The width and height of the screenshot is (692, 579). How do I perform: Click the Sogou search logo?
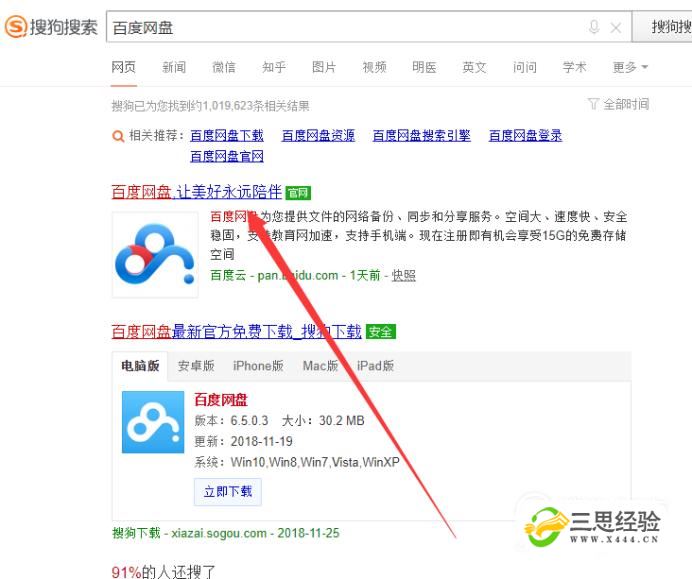[51, 26]
